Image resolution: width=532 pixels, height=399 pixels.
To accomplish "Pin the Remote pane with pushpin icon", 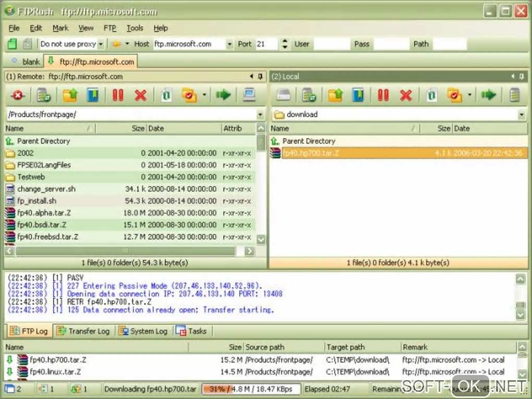I will 260,76.
